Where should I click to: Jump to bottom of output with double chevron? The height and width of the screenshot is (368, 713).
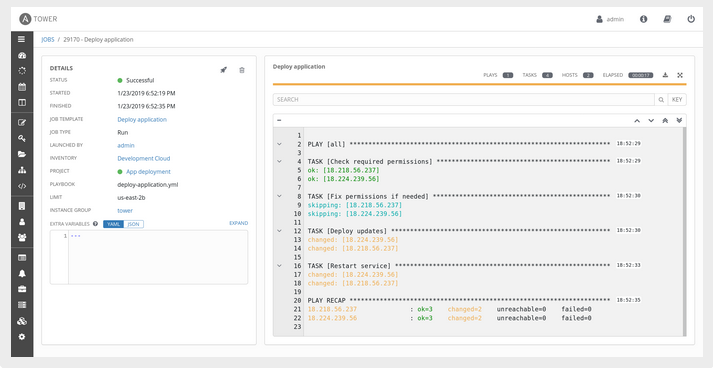tap(679, 121)
